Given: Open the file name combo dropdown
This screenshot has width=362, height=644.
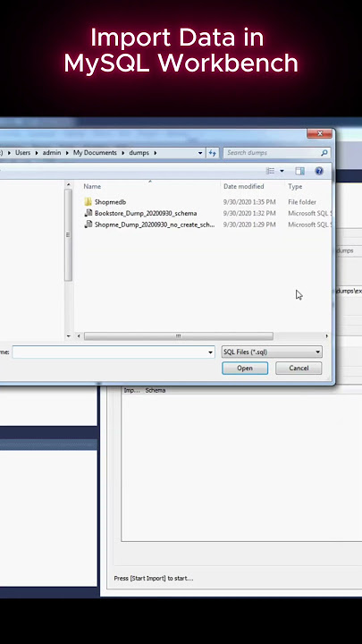Looking at the screenshot, I should click(210, 352).
